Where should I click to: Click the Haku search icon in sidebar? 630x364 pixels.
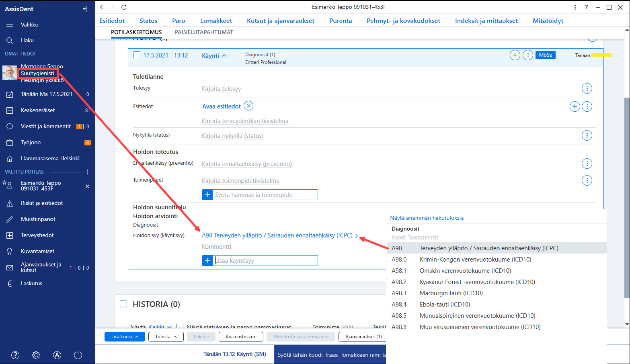10,41
